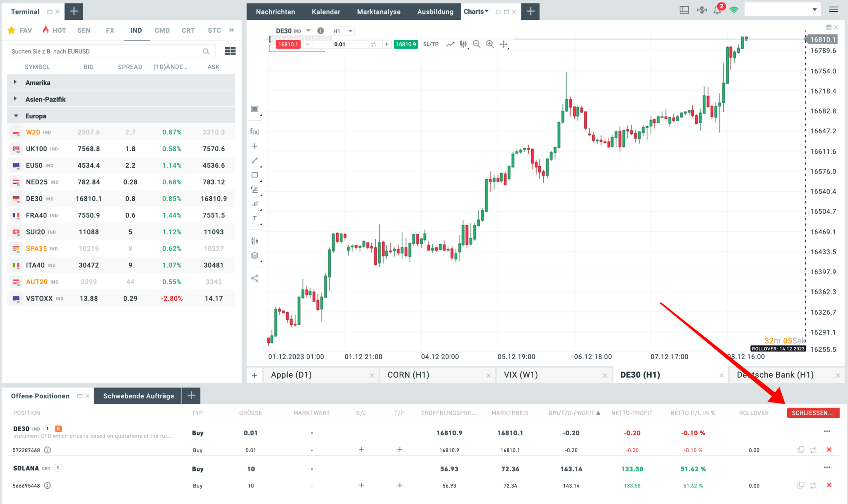Click the search instruments input field
848x504 pixels.
108,51
